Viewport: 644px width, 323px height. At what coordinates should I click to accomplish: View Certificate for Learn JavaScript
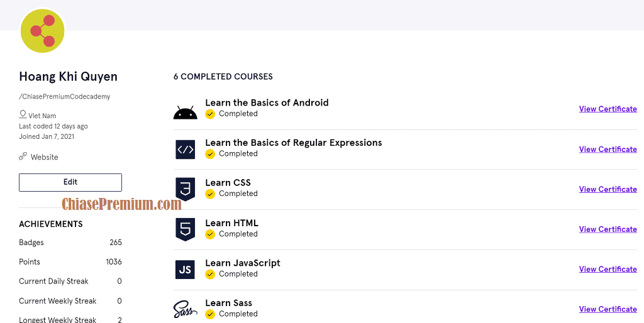pyautogui.click(x=608, y=270)
